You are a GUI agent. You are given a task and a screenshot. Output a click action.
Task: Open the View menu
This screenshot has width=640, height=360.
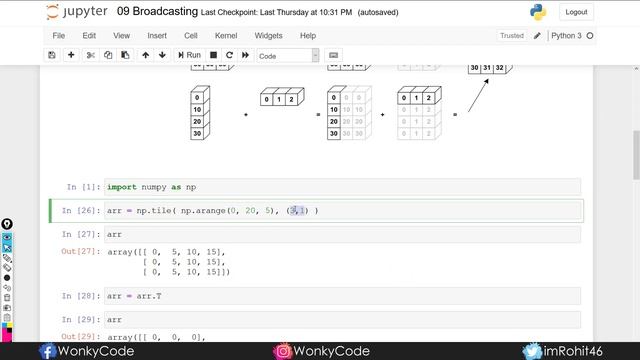pos(122,36)
